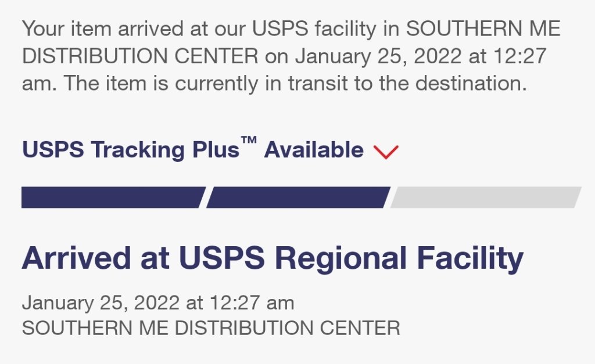The height and width of the screenshot is (364, 595).
Task: Select the first dark blue progress segment
Action: point(113,197)
